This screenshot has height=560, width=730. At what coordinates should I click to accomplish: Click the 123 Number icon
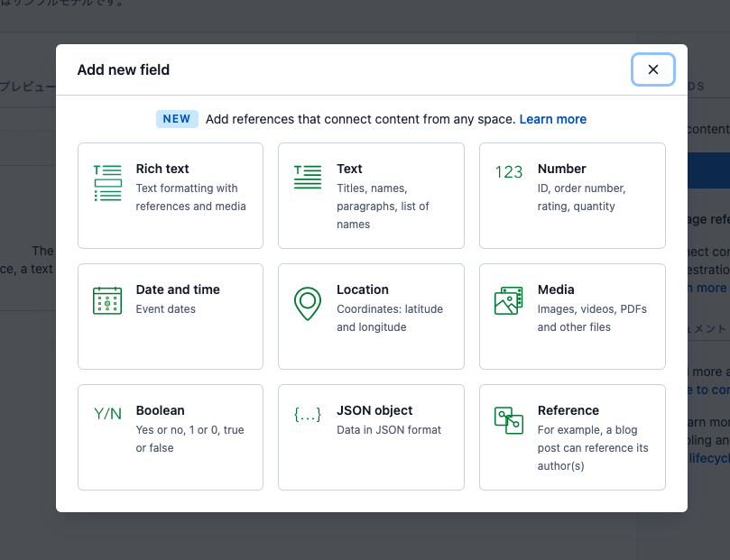(508, 172)
